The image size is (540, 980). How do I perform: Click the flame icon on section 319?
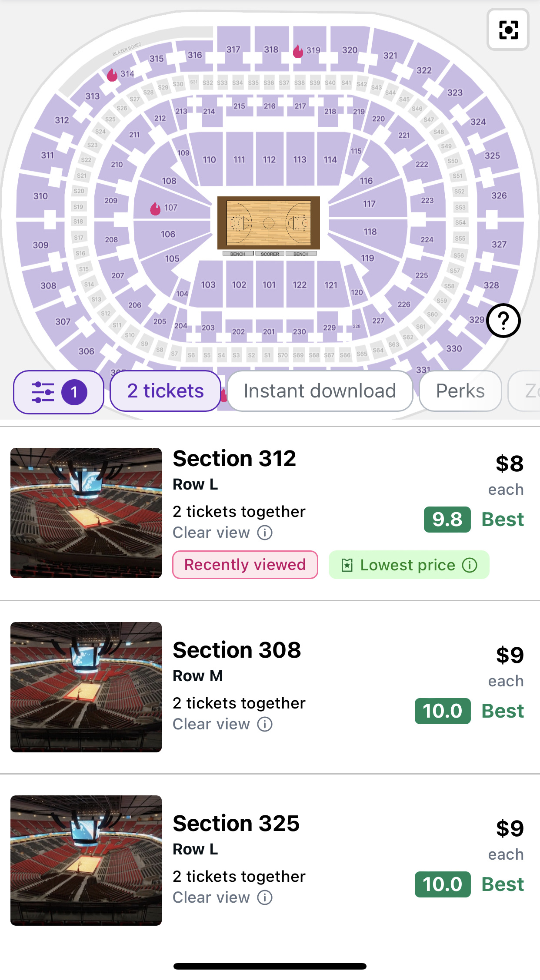298,51
